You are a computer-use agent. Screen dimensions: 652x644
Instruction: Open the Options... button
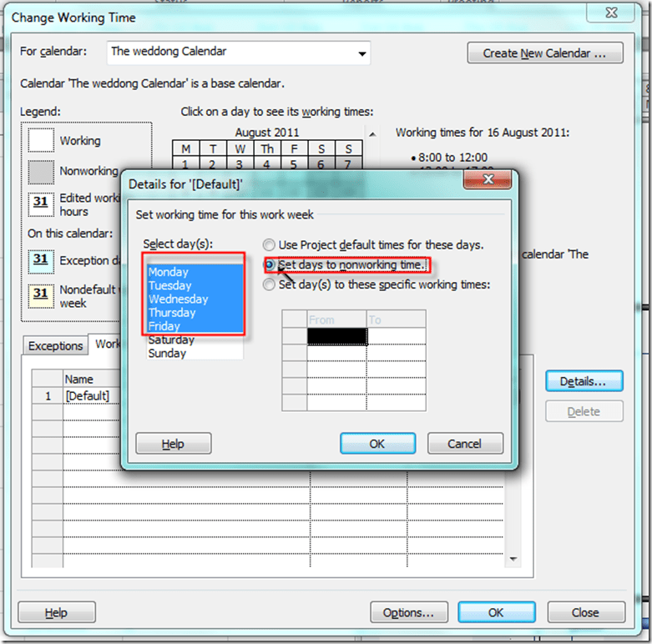408,612
